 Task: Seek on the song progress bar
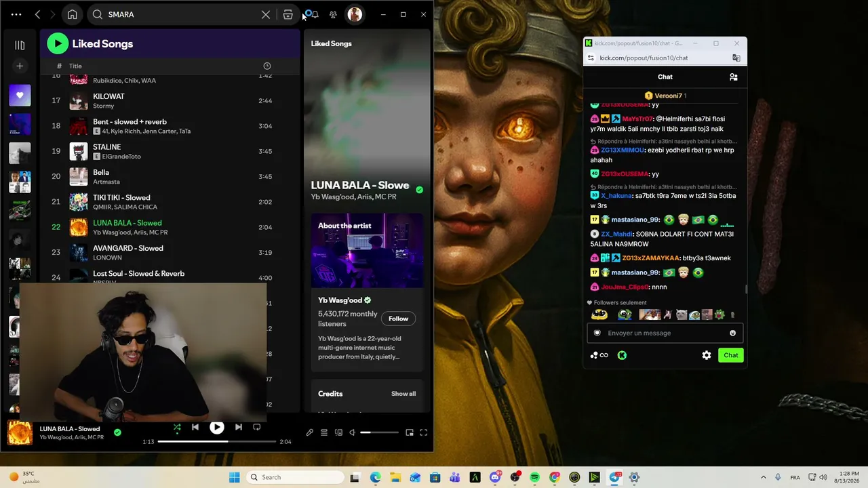pyautogui.click(x=217, y=441)
